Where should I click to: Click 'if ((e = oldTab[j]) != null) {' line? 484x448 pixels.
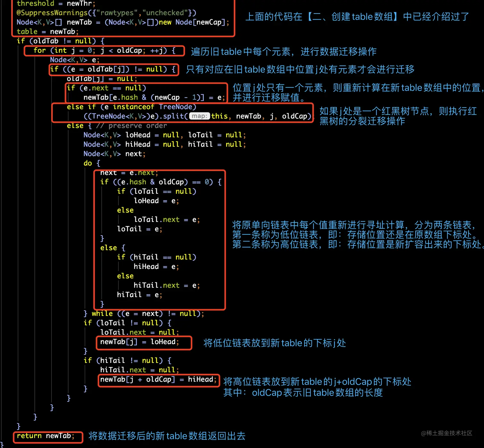(113, 69)
